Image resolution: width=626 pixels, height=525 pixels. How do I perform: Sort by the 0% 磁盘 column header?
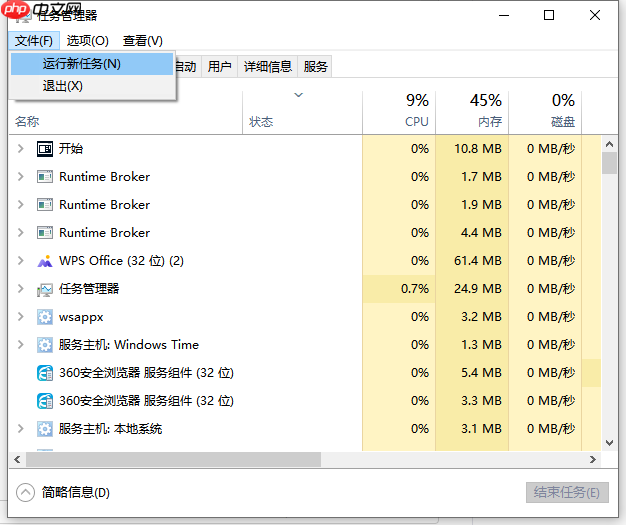[x=545, y=113]
